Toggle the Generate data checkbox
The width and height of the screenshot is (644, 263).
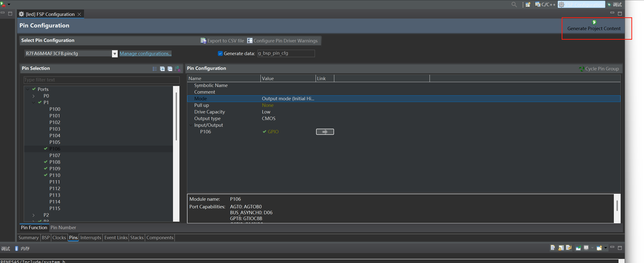[220, 53]
